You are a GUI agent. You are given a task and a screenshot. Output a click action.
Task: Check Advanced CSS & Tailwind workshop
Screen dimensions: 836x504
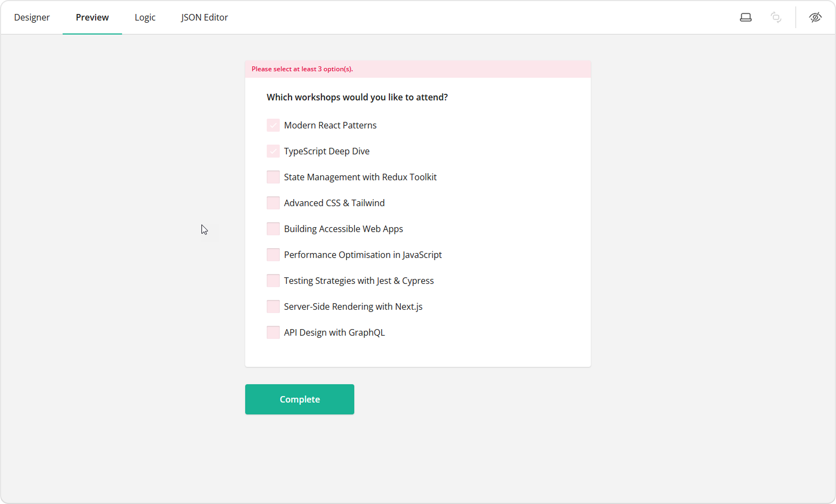point(273,202)
